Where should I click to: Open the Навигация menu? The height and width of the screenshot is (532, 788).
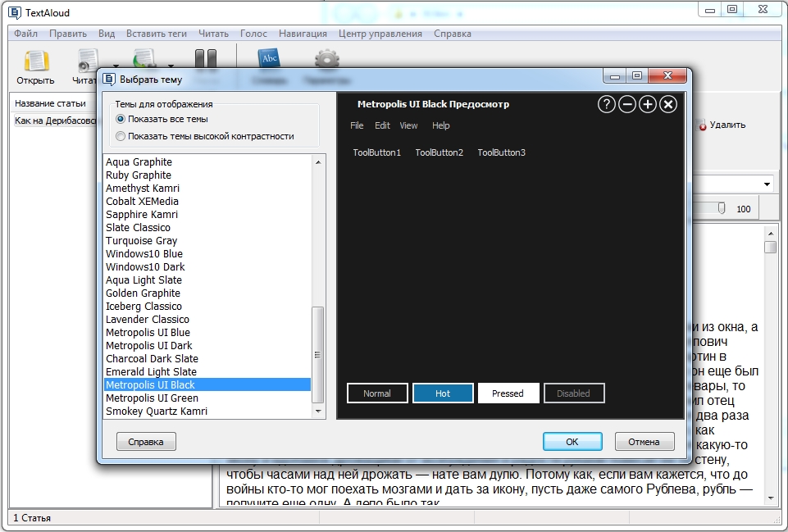tap(303, 34)
